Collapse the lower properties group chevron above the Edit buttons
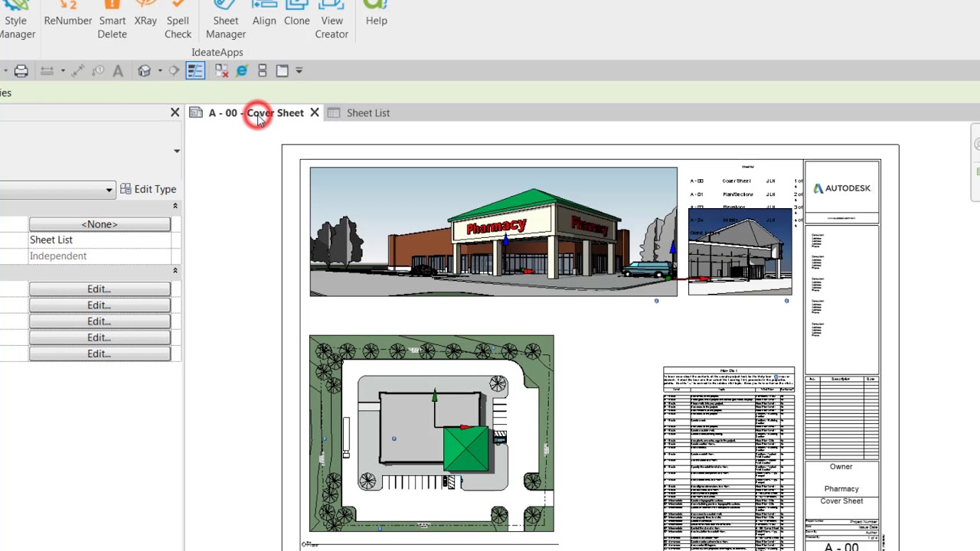 175,271
